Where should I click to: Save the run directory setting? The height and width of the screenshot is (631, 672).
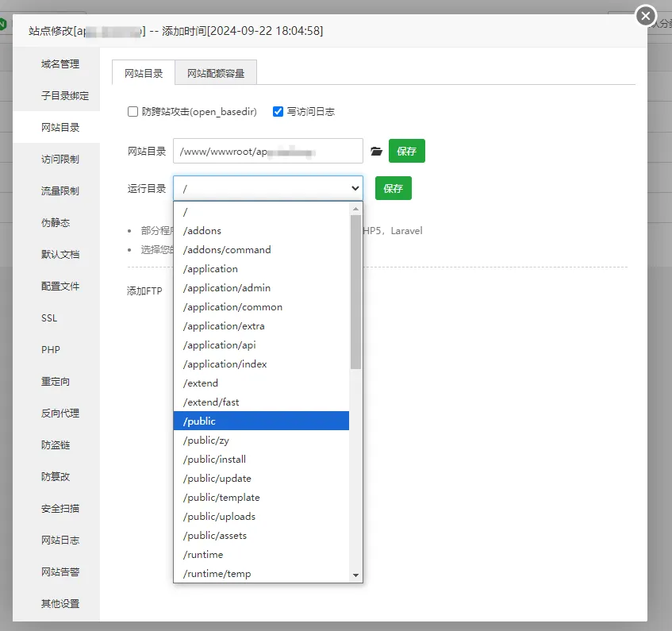394,189
